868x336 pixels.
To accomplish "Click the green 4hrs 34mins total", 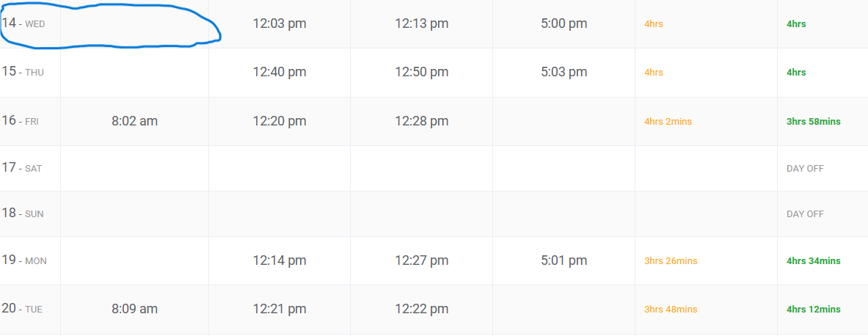I will pyautogui.click(x=813, y=261).
